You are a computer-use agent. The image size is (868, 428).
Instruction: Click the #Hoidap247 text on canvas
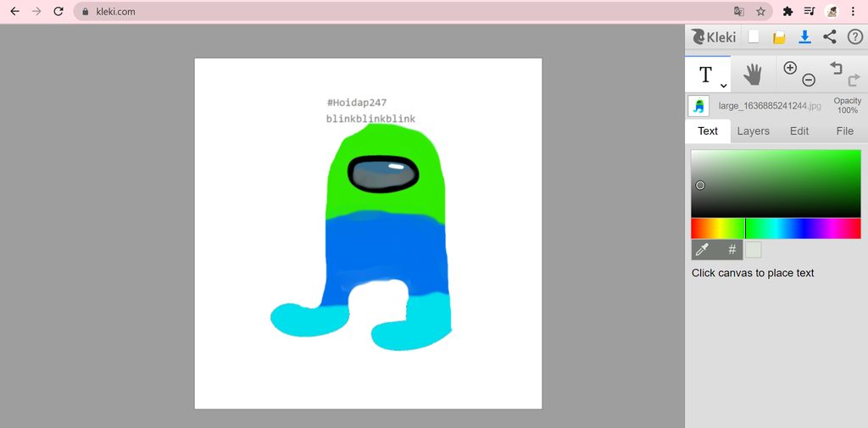pyautogui.click(x=357, y=103)
